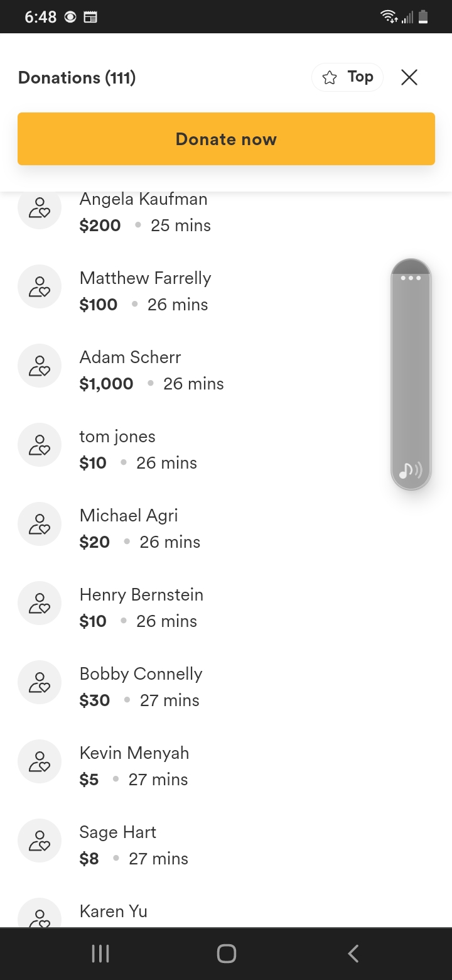452x980 pixels.
Task: Open the Angela Kaufman $200 donation entry
Action: coord(145,214)
